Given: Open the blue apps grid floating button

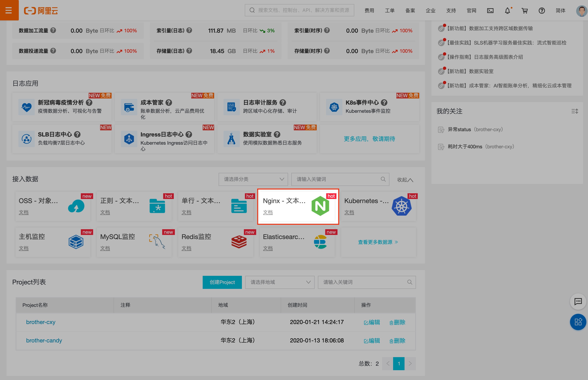Looking at the screenshot, I should tap(578, 322).
